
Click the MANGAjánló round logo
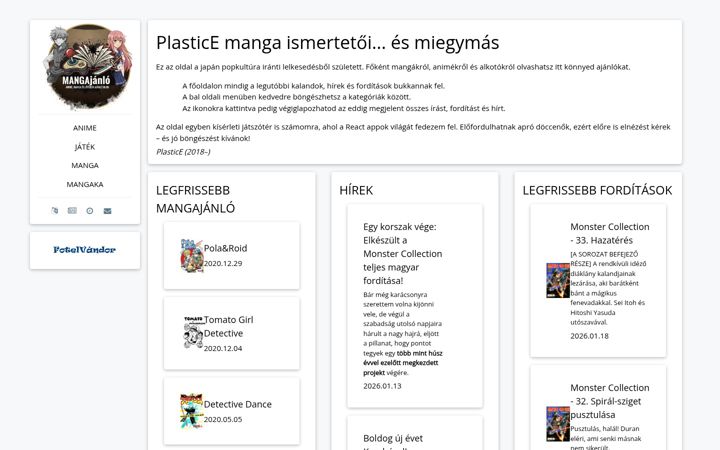(87, 66)
